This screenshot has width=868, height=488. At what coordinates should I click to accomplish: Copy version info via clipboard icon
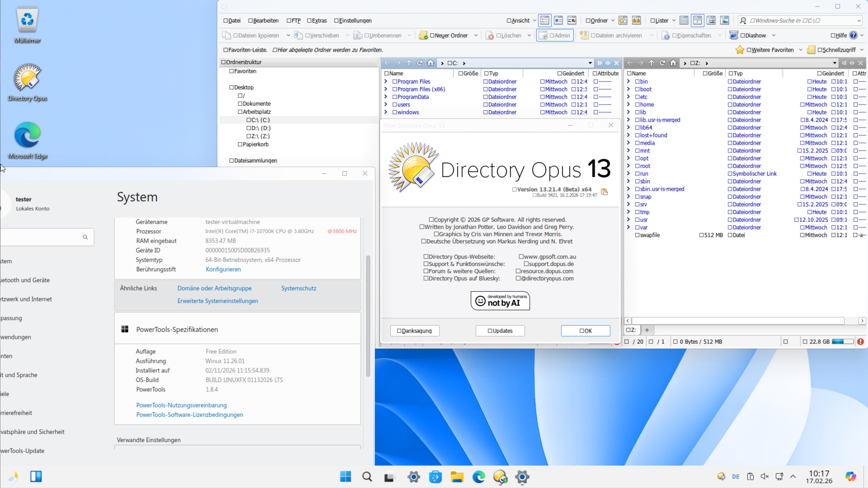point(604,192)
